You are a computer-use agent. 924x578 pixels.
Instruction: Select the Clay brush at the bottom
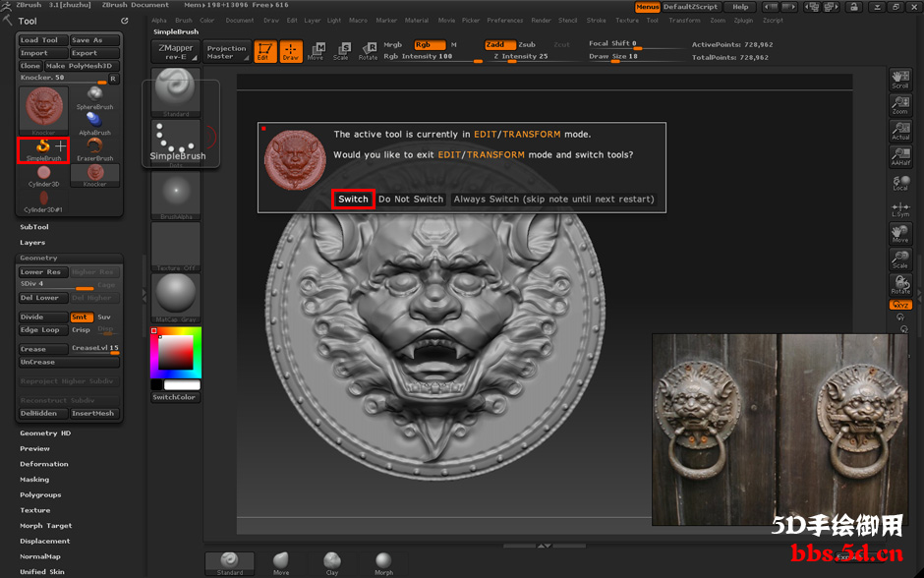click(x=332, y=563)
